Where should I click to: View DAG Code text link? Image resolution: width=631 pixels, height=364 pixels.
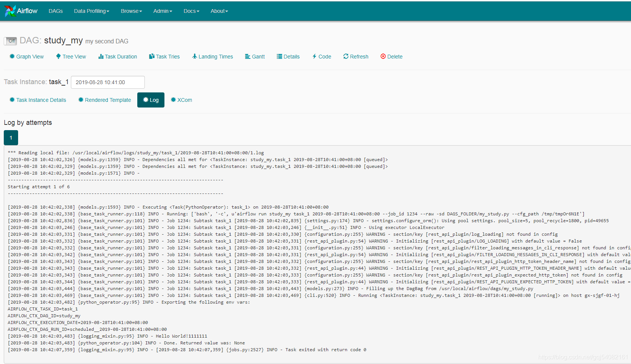325,57
